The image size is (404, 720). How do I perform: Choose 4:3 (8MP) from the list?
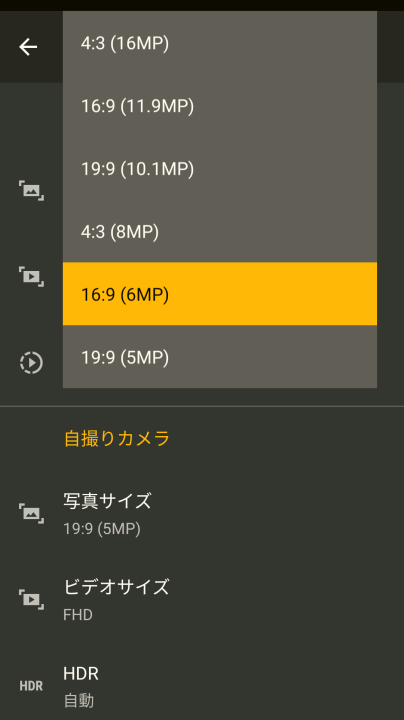(220, 231)
